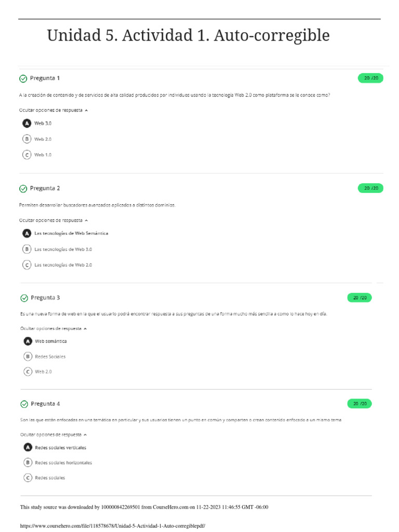
Task: Click the Pregunta 3 heading
Action: point(45,298)
